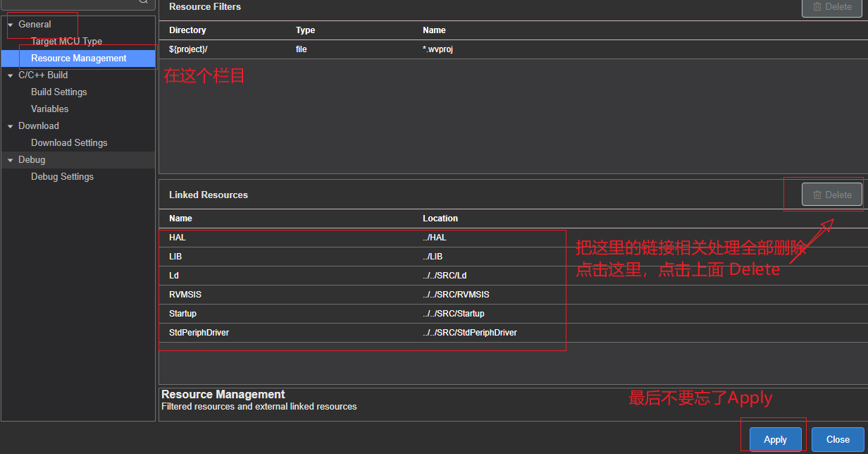Select the RVMSIS linked resource row
The height and width of the screenshot is (454, 868).
click(x=513, y=295)
